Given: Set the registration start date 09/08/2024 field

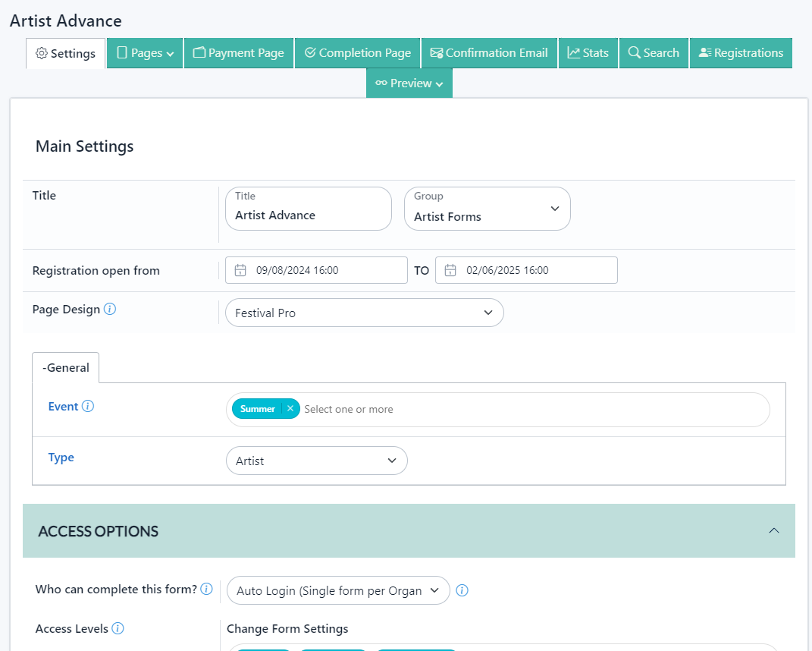Looking at the screenshot, I should coord(316,270).
